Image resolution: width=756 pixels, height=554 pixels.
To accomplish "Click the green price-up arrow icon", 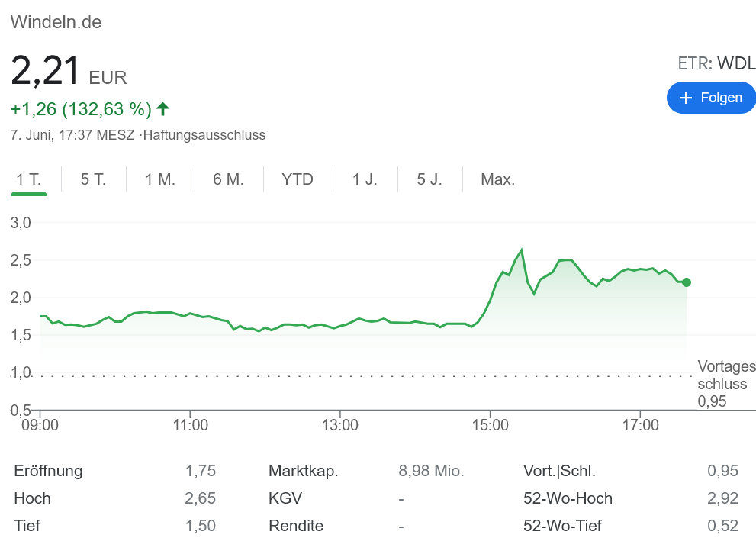I will point(162,109).
